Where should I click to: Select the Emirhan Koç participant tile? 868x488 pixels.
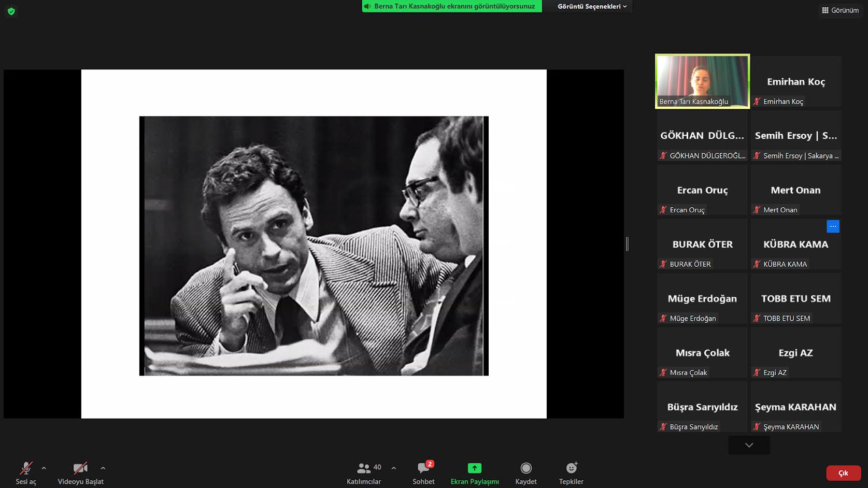click(796, 82)
